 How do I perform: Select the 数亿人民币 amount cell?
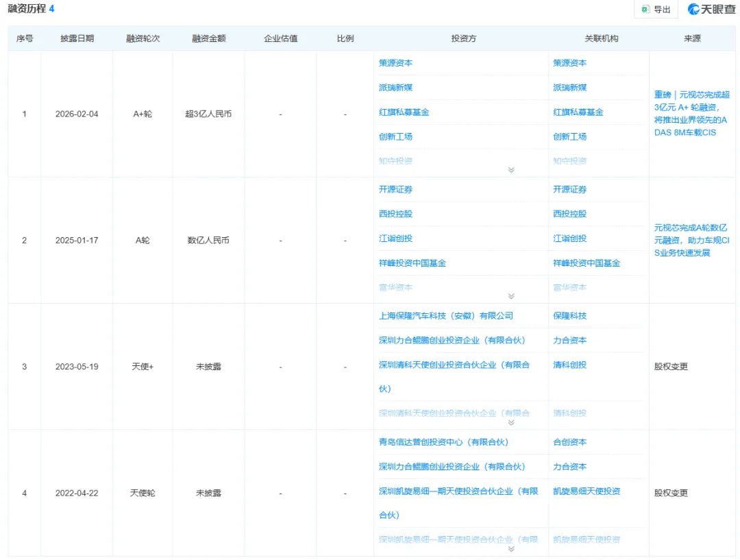click(208, 241)
